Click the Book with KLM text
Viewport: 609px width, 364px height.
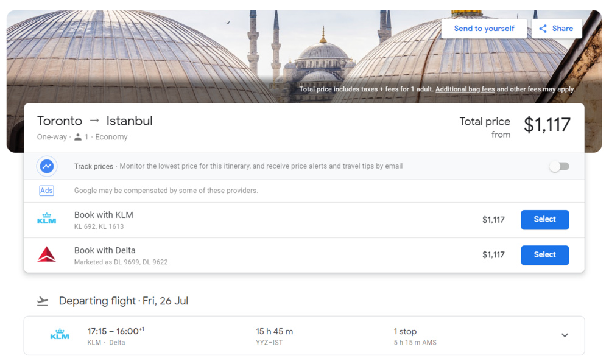(104, 215)
